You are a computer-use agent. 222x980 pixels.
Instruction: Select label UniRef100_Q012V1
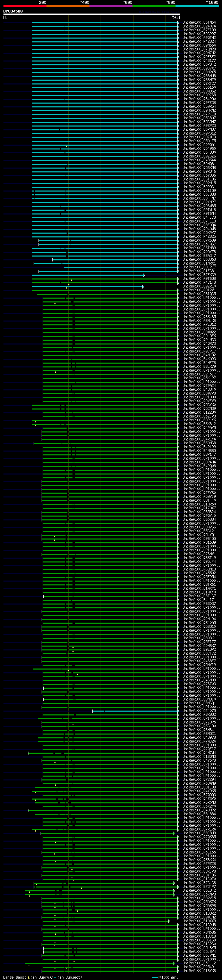199,290
